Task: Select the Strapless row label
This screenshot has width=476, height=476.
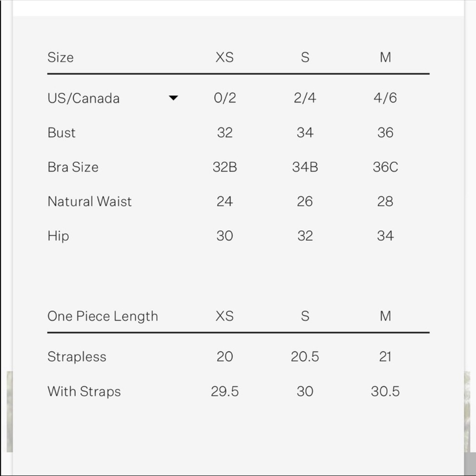Action: tap(77, 357)
